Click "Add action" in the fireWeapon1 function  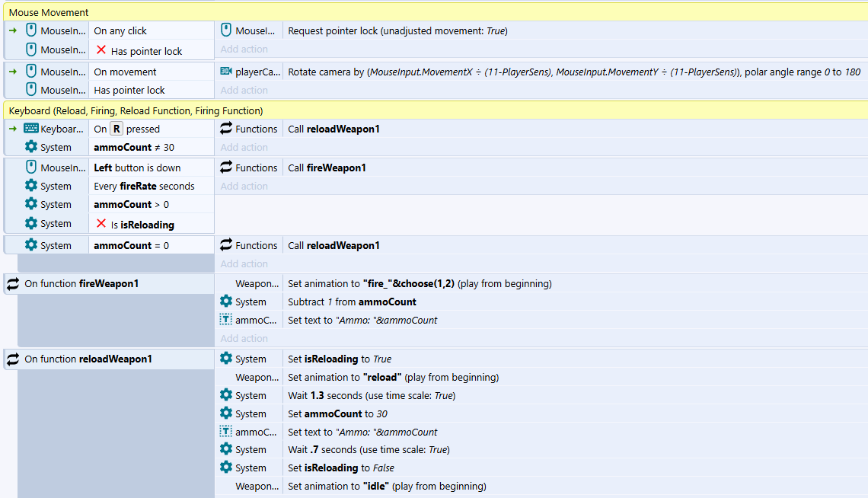[x=244, y=338]
